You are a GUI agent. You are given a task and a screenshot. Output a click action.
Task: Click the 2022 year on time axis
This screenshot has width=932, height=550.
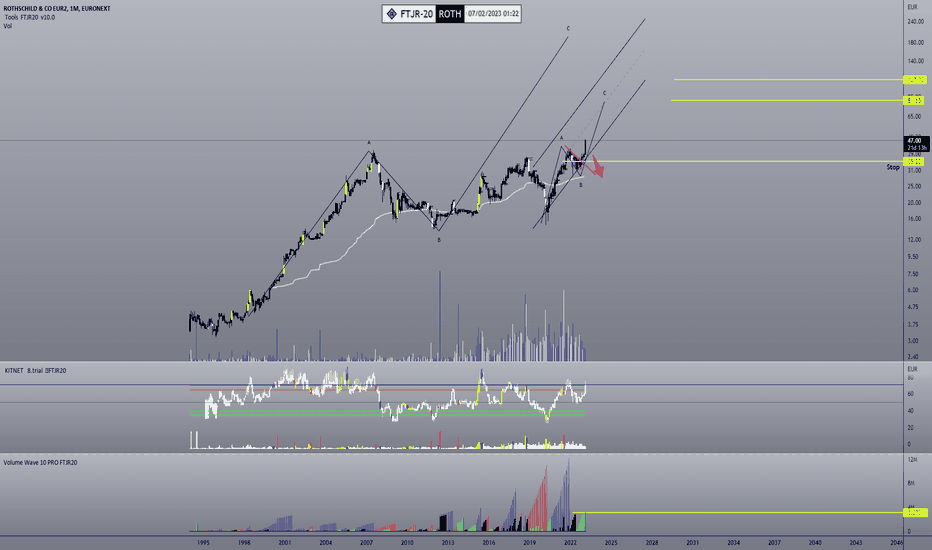[570, 543]
